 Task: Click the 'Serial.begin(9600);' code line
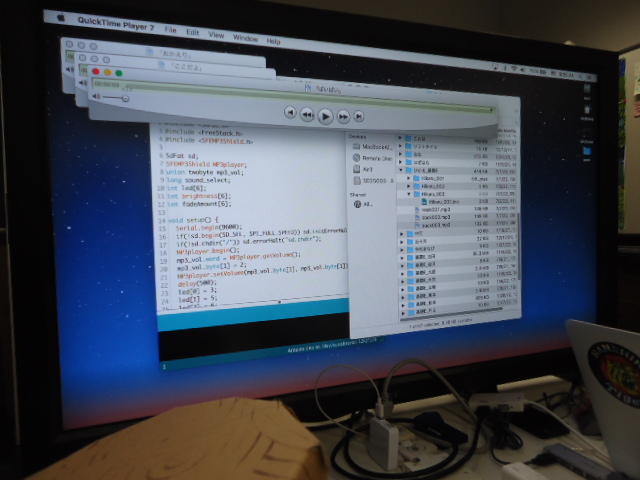coord(209,227)
